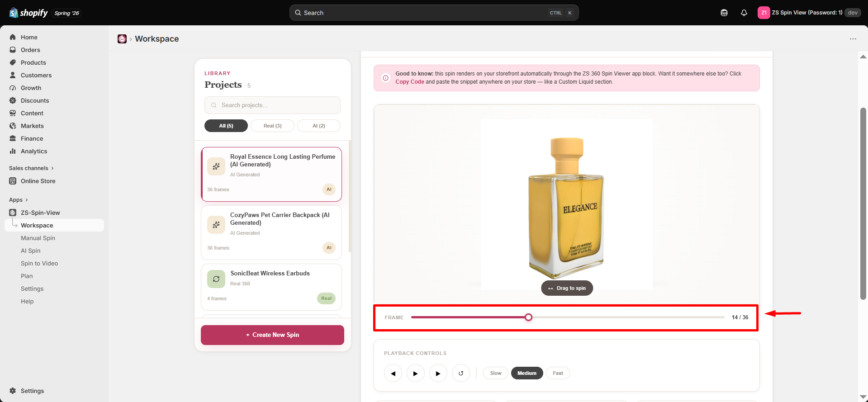
Task: Select Workspace in the app submenu
Action: coord(54,225)
